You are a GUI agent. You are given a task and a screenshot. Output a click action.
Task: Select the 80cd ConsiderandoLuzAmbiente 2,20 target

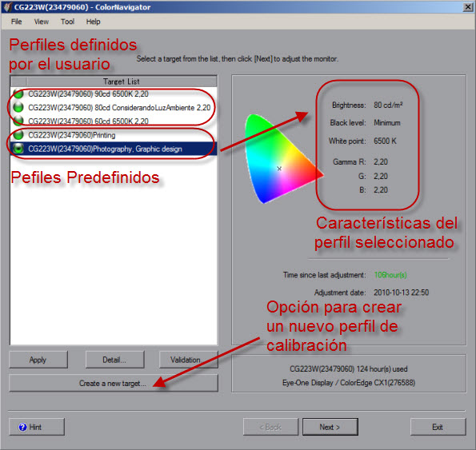(x=114, y=107)
